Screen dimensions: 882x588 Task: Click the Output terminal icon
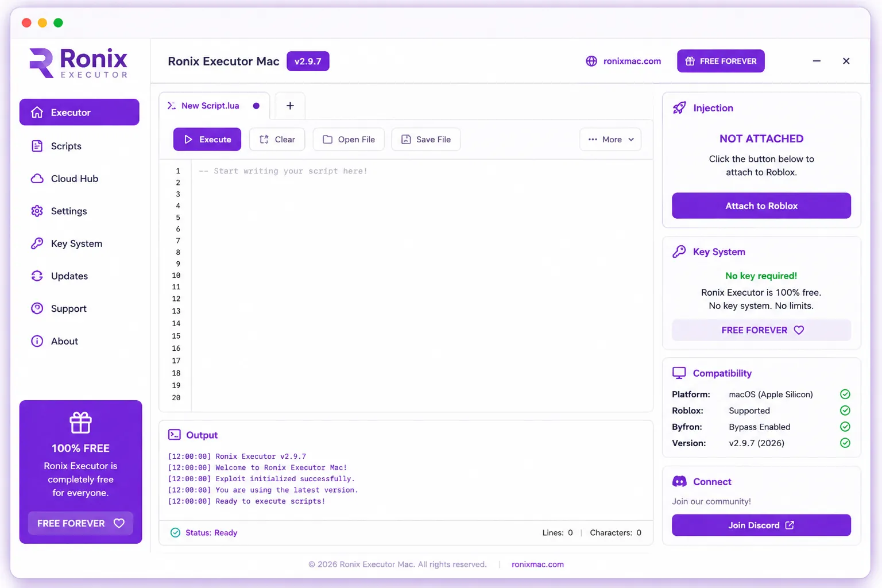(175, 435)
